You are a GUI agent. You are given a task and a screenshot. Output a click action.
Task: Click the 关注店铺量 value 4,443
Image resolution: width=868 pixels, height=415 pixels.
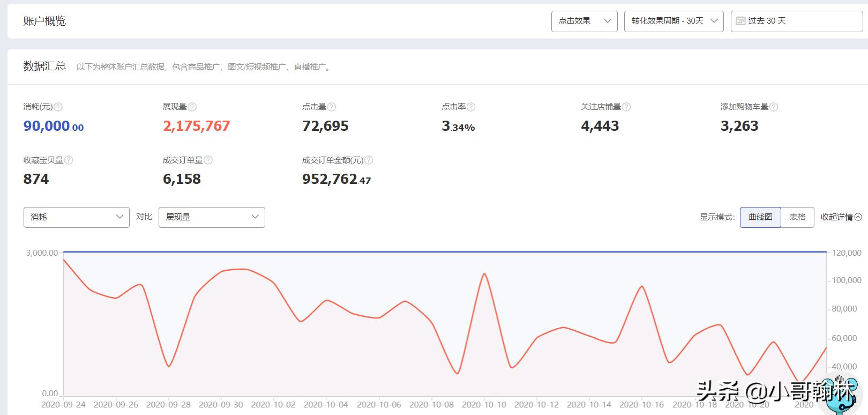(x=600, y=126)
